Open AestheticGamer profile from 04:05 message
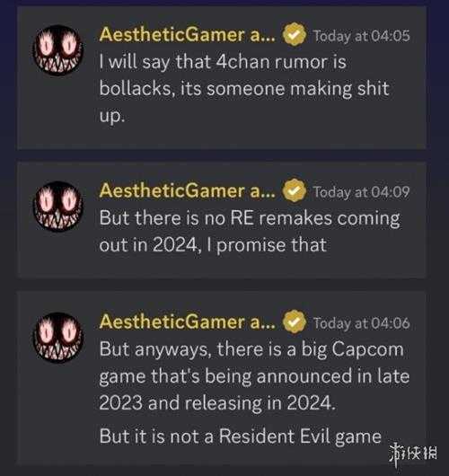Screen dimensions: 449x476 tap(188, 35)
